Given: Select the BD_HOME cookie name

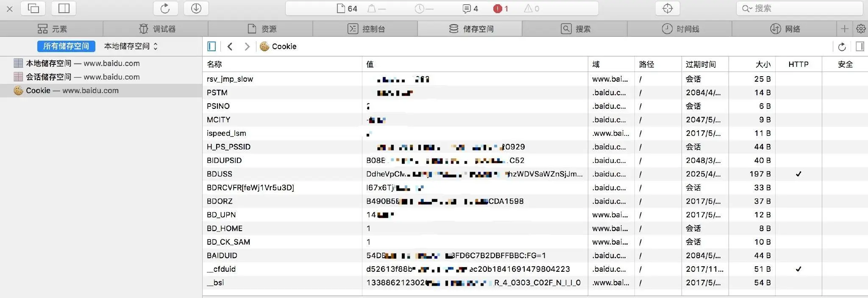Looking at the screenshot, I should (x=225, y=228).
